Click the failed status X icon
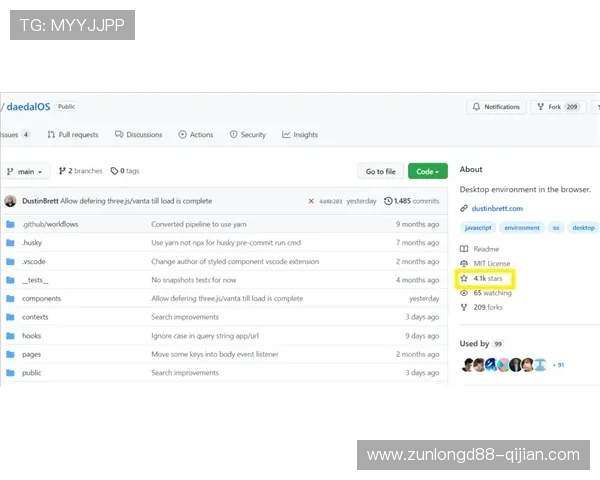This screenshot has width=600, height=480. pos(311,201)
